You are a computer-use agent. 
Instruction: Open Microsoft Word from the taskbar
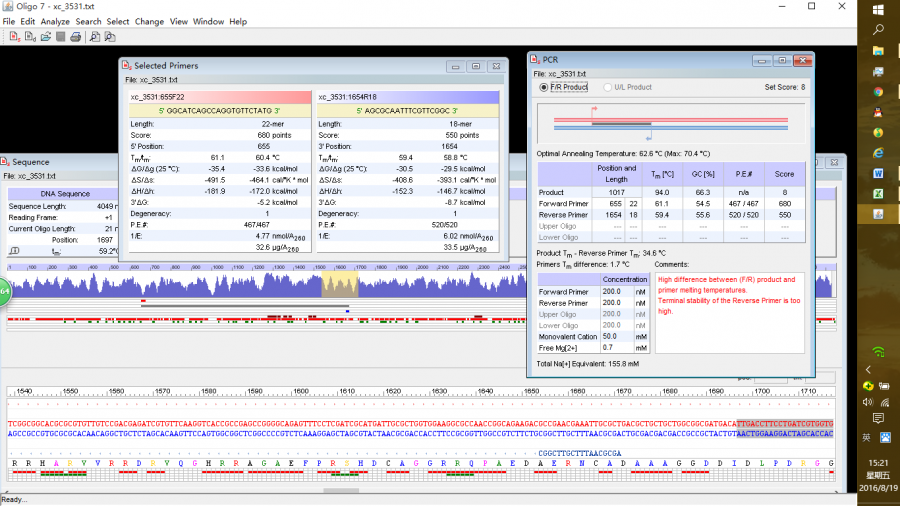(877, 173)
